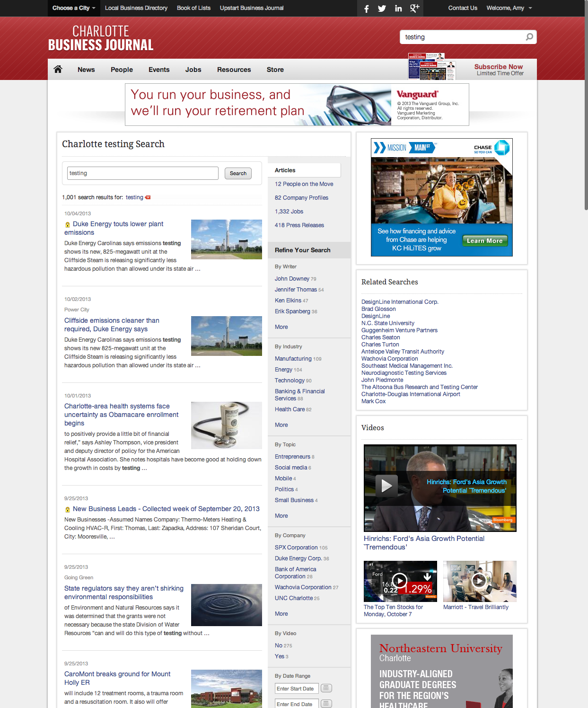This screenshot has width=588, height=708.
Task: Follow the Subscribe Now link
Action: click(x=498, y=67)
